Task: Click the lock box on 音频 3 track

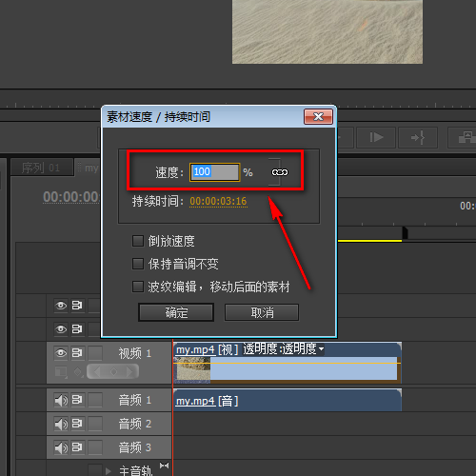Action: point(95,447)
